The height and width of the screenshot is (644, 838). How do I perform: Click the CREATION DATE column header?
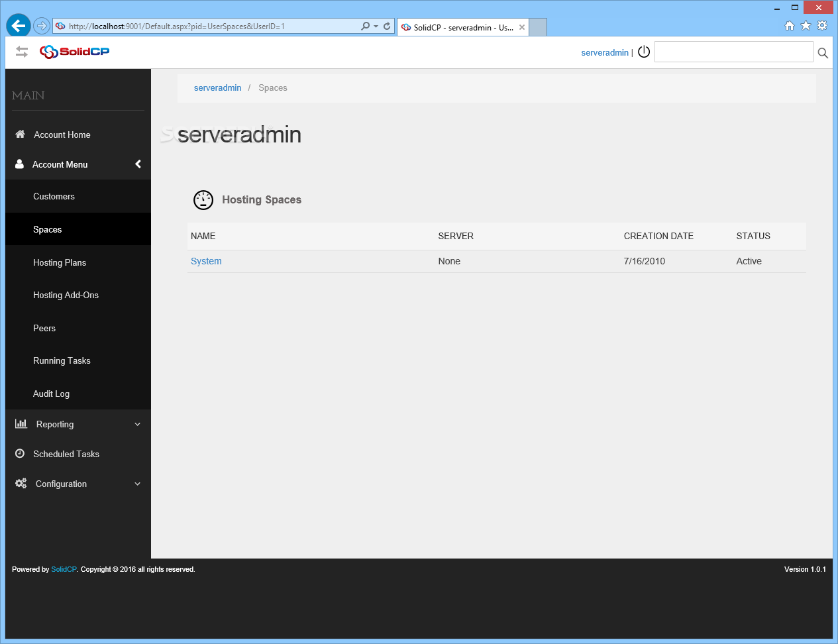(x=658, y=236)
